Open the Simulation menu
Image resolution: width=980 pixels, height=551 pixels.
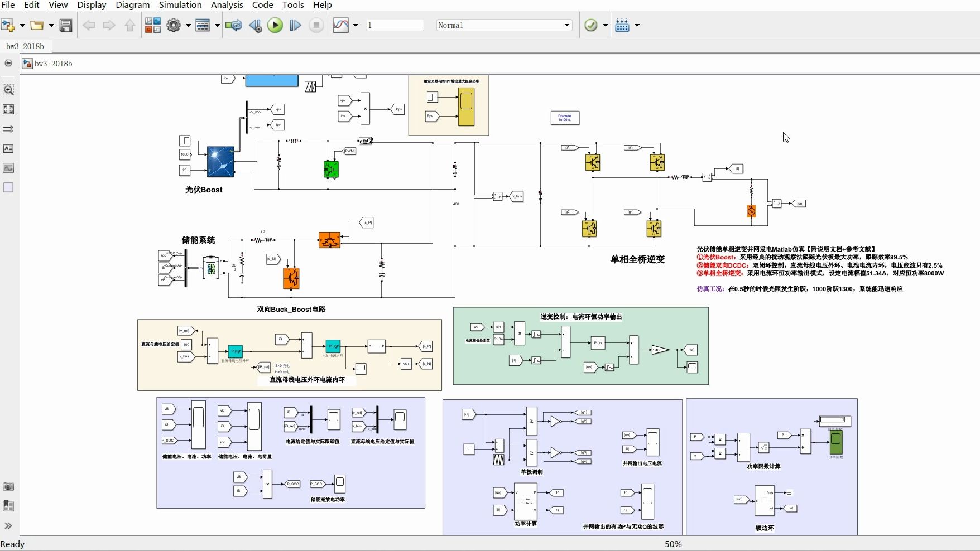tap(180, 5)
